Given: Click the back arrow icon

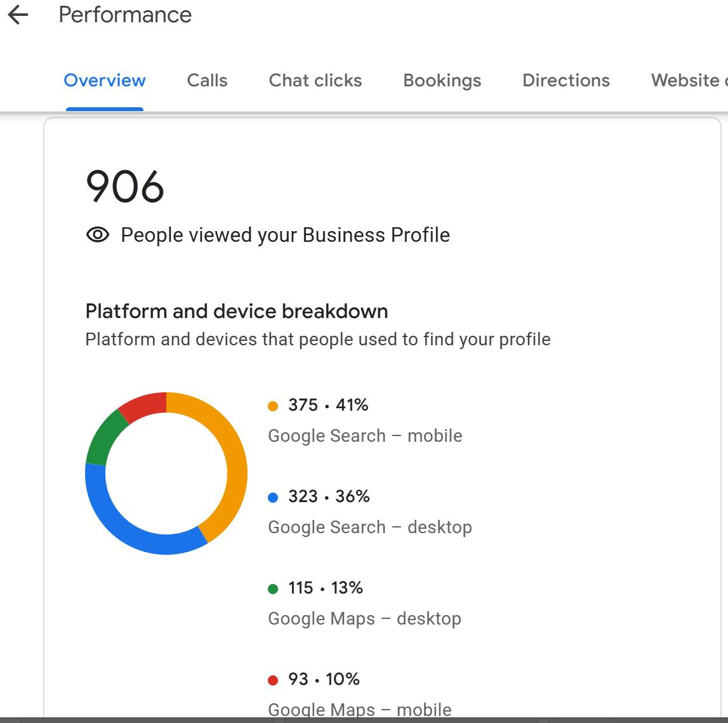Looking at the screenshot, I should point(18,15).
